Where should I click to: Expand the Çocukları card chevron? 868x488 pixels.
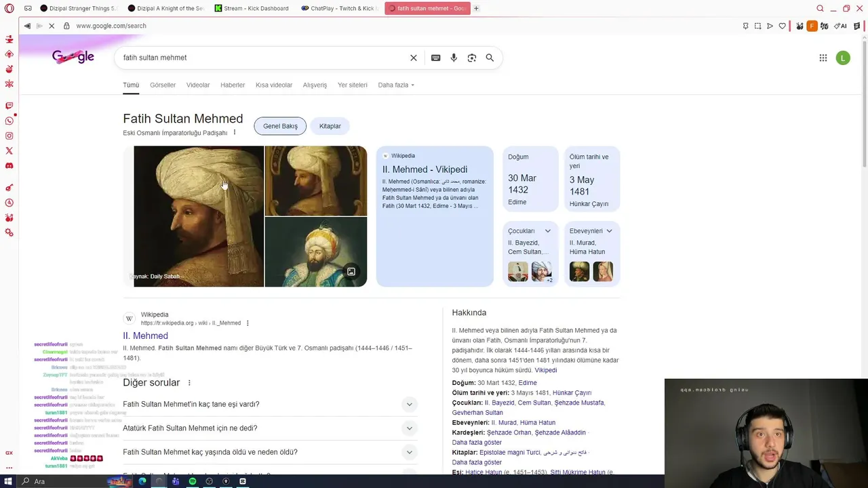coord(547,231)
